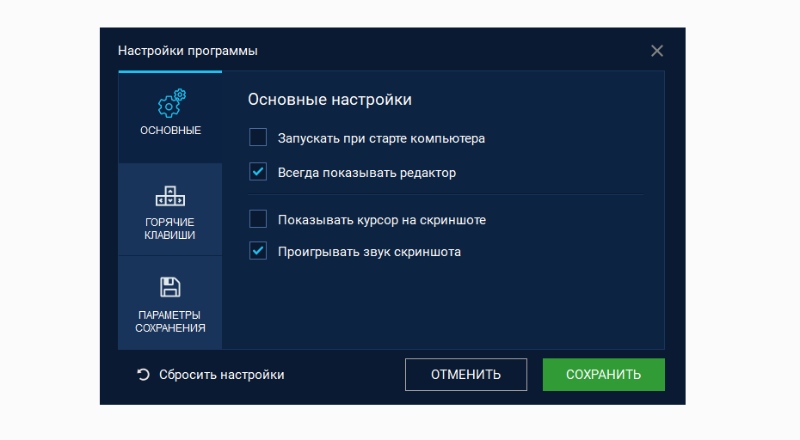Open the ПАРАМЕТРЫ СОХРАНЕНИЯ tab

(x=170, y=303)
